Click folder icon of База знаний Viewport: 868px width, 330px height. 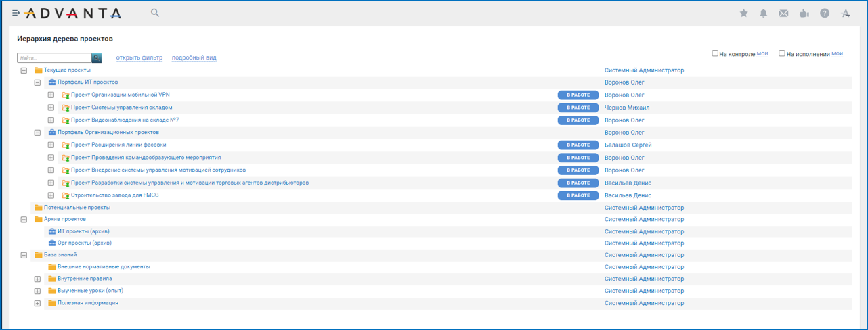pyautogui.click(x=39, y=255)
